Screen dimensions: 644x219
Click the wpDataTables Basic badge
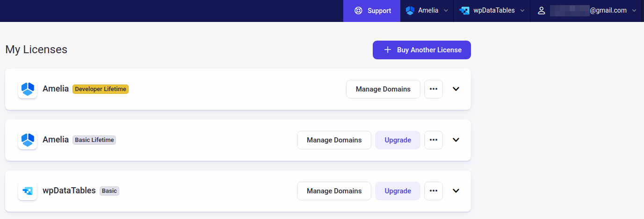click(x=109, y=191)
